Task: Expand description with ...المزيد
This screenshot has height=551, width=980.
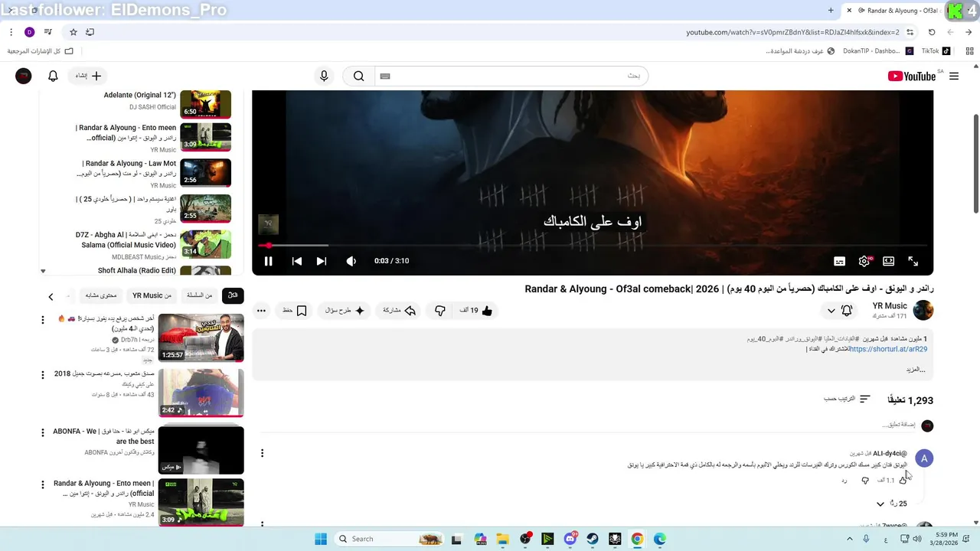Action: 916,370
